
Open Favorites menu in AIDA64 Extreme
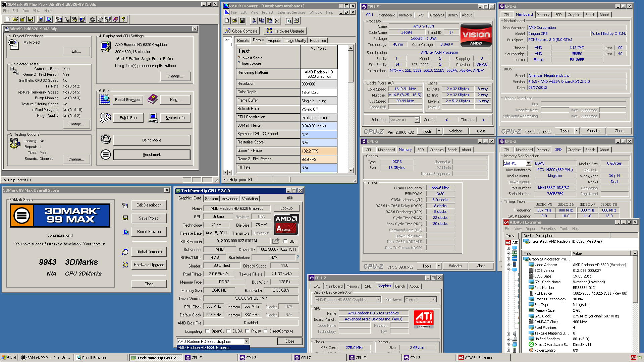click(548, 229)
